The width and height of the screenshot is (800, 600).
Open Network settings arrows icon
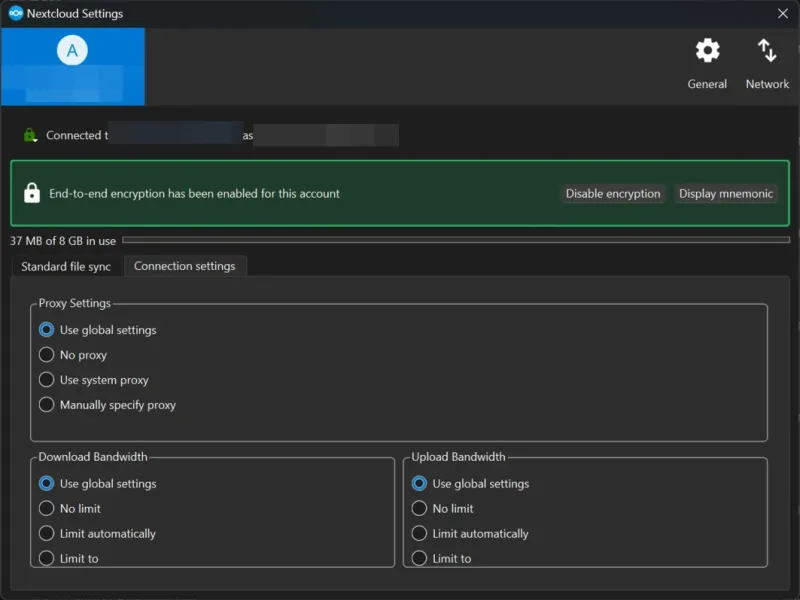[x=767, y=51]
